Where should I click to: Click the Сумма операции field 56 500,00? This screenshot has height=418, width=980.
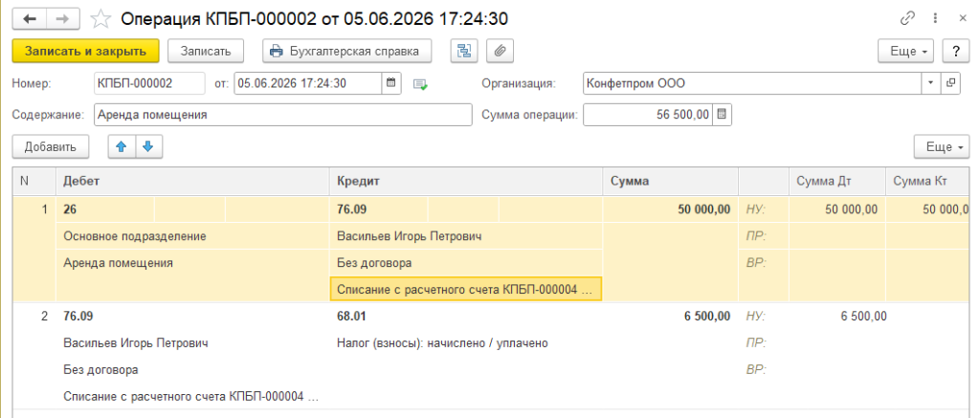[x=648, y=115]
